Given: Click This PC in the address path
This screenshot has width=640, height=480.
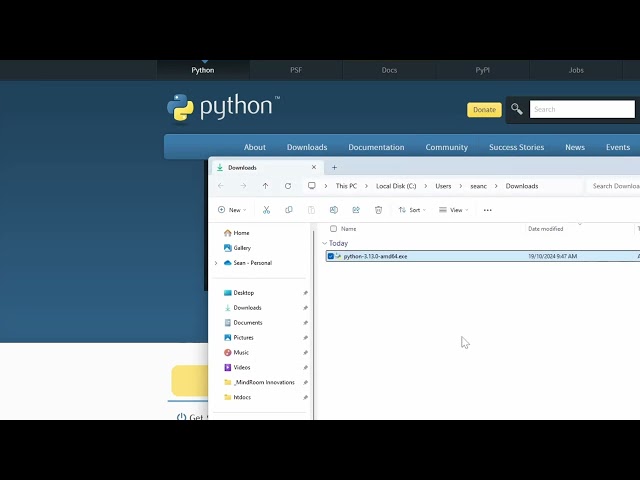Looking at the screenshot, I should pyautogui.click(x=346, y=186).
